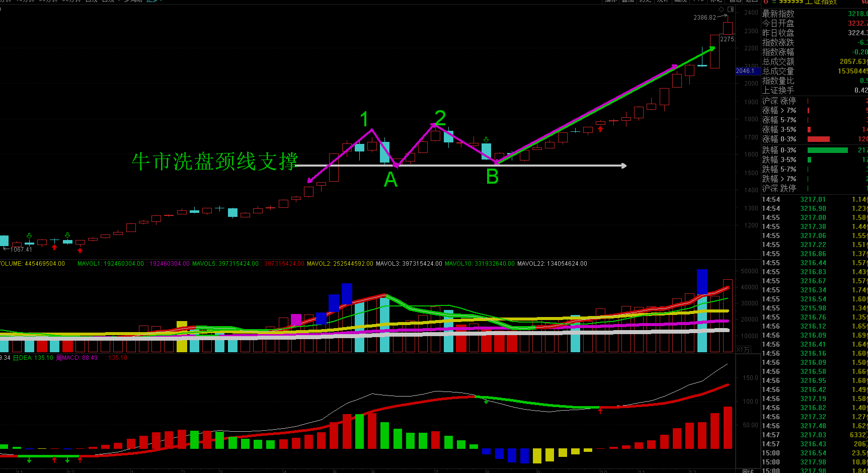Screen dimensions: 868x473
Task: Click the 2386.82 high price label
Action: coord(704,18)
